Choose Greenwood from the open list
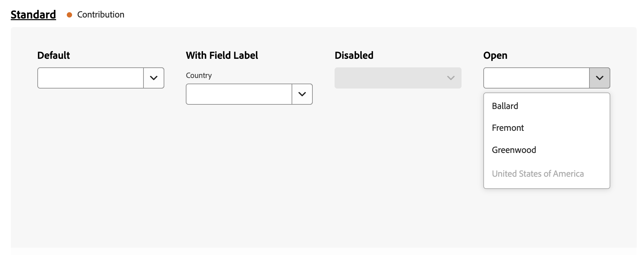The height and width of the screenshot is (255, 644). (x=547, y=150)
